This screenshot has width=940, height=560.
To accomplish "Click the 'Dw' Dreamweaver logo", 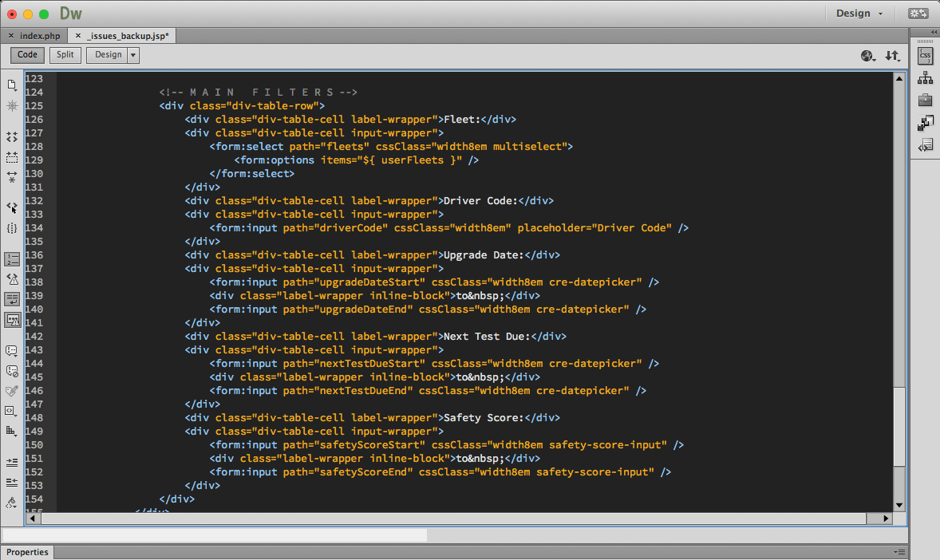I will (x=71, y=14).
